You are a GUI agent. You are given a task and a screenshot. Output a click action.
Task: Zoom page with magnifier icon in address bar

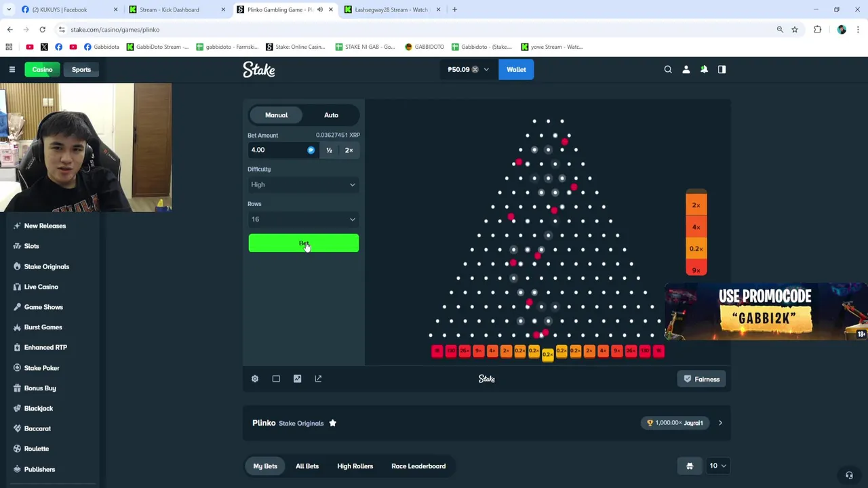pos(780,29)
